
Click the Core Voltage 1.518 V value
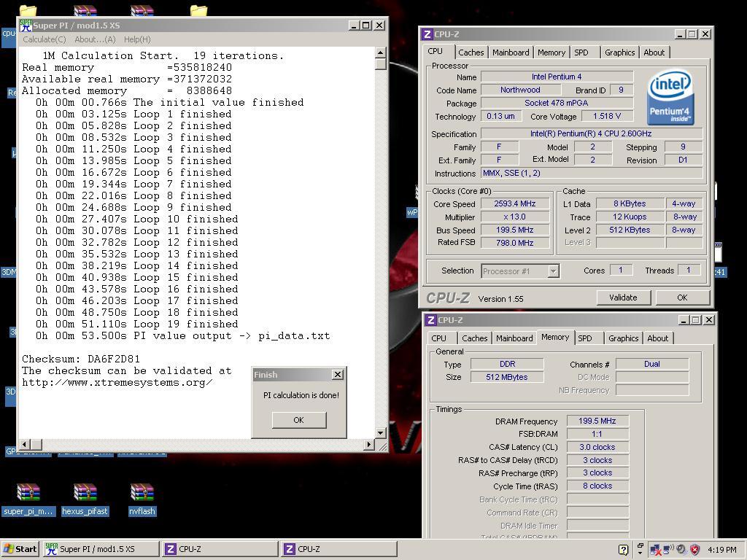606,116
